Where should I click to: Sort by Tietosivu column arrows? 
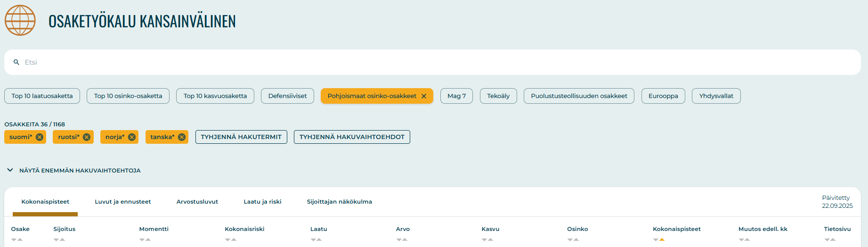point(830,239)
